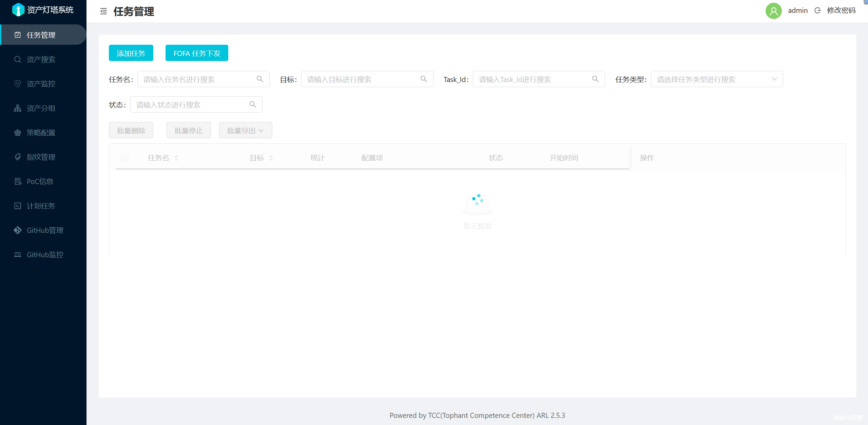The width and height of the screenshot is (868, 425).
Task: Sort table by 任务名 column arrows
Action: click(176, 158)
